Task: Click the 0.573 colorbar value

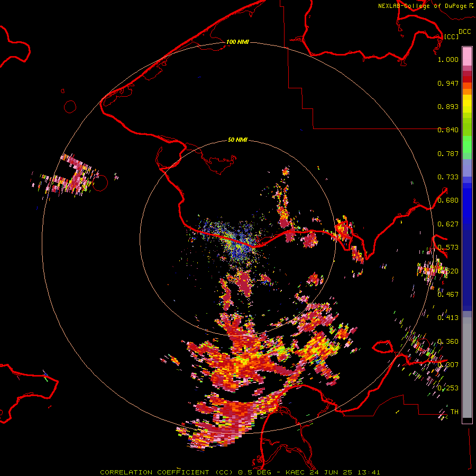Action: [x=448, y=248]
